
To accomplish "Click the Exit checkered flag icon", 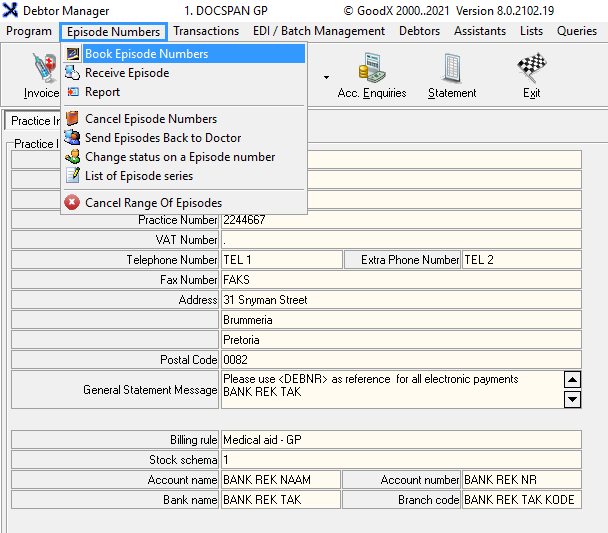I will (531, 75).
